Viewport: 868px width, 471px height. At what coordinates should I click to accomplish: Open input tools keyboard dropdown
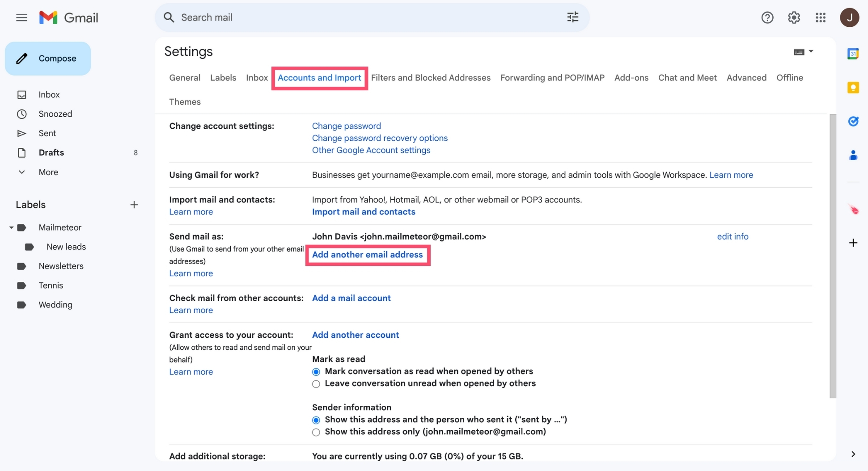point(803,52)
